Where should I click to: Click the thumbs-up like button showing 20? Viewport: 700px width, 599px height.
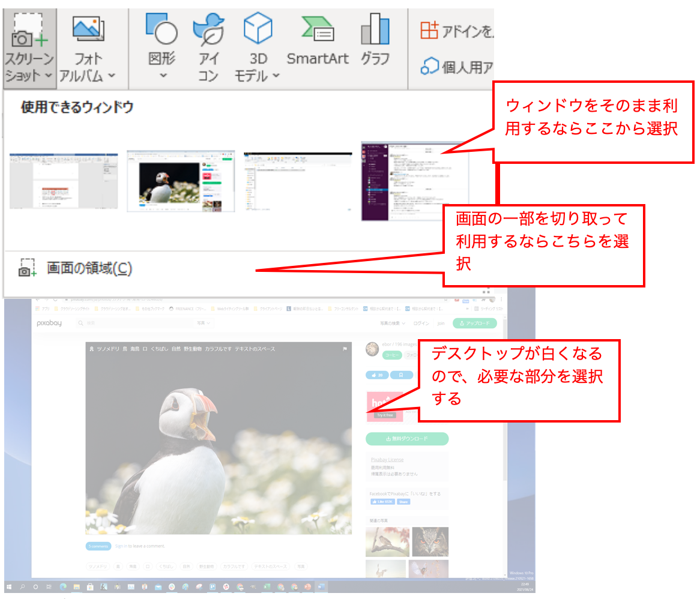pos(377,375)
